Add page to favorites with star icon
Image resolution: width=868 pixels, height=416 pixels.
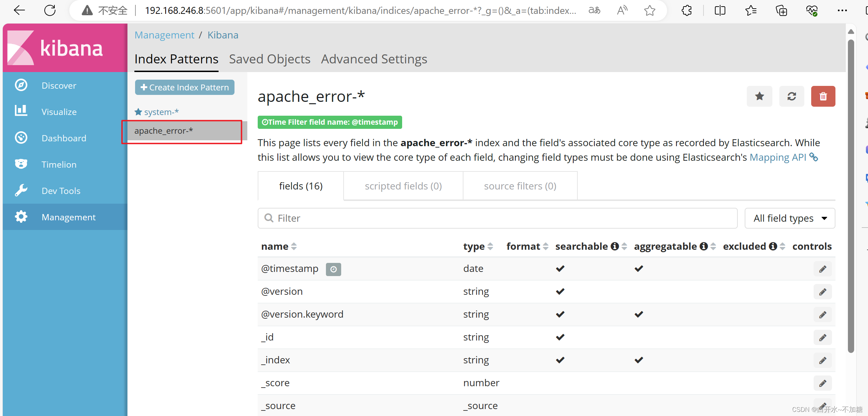[x=650, y=10]
